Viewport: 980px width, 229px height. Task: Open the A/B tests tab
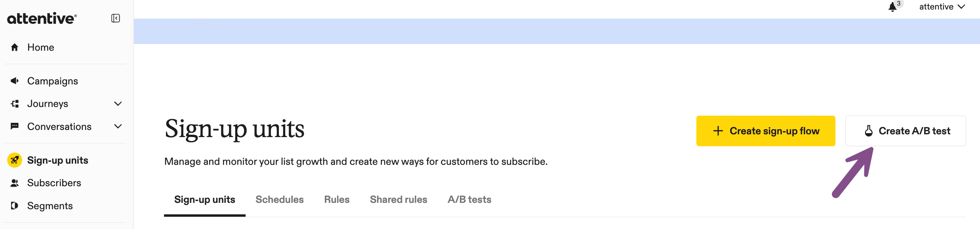pos(469,200)
